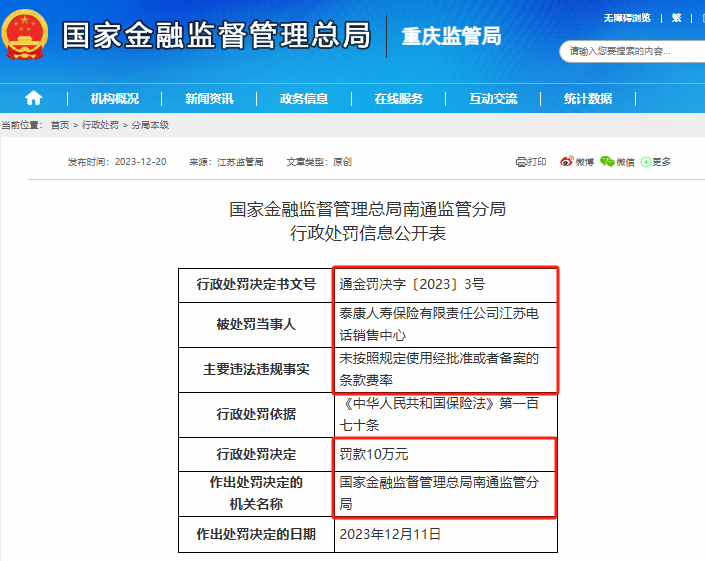Click the print icon
The image size is (705, 561).
coord(521,161)
